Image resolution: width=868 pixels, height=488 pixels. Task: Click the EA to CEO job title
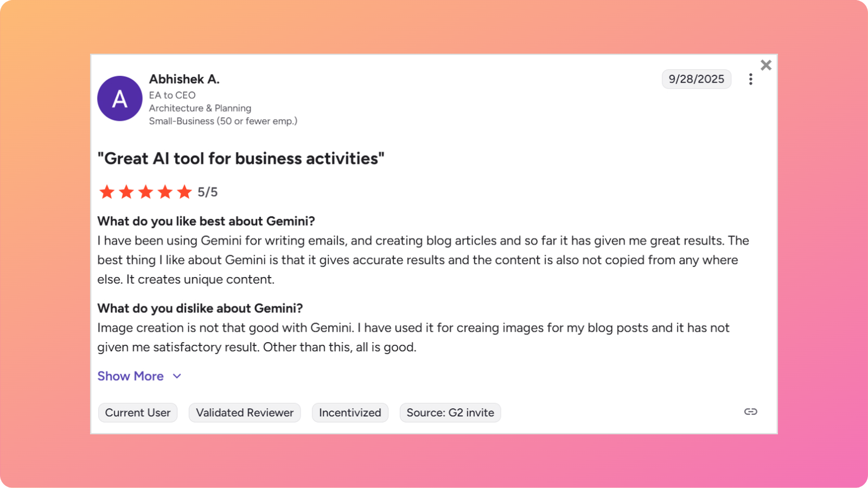(172, 95)
